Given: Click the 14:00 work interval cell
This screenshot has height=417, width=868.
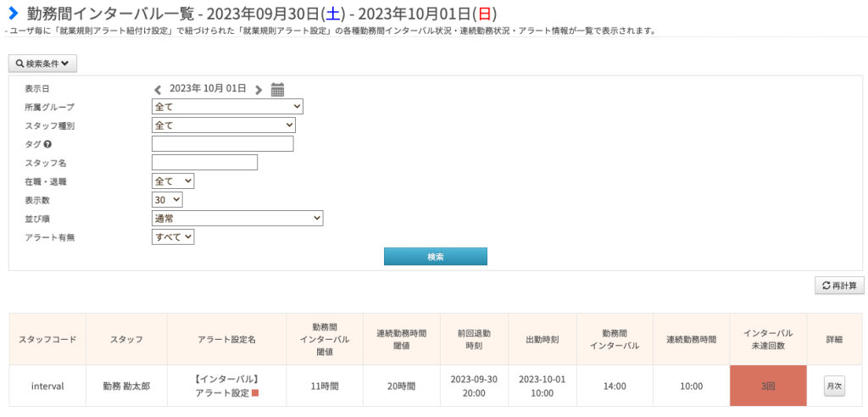Looking at the screenshot, I should point(615,386).
